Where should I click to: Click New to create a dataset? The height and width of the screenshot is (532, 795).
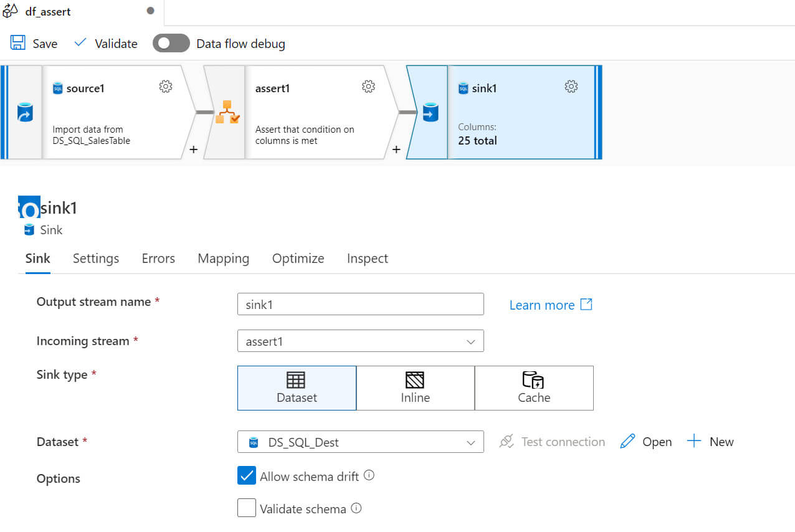pos(710,442)
